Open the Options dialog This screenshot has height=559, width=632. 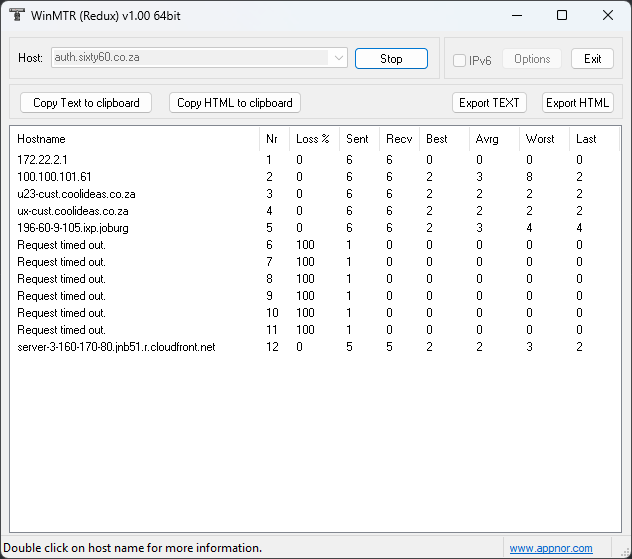532,59
